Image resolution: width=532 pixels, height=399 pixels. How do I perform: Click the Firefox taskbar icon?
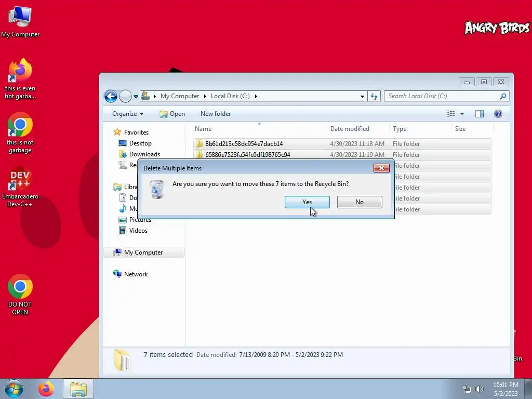pos(46,389)
